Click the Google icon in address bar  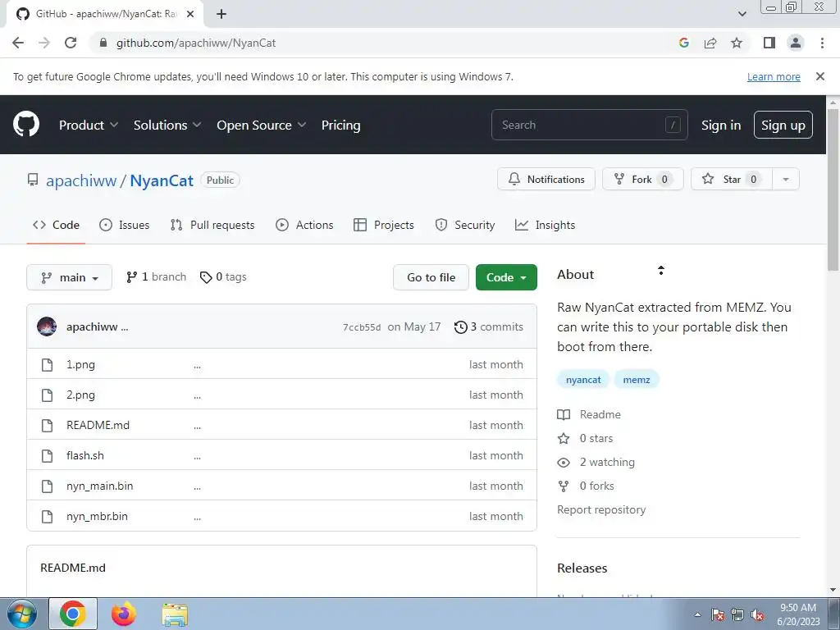[x=683, y=43]
